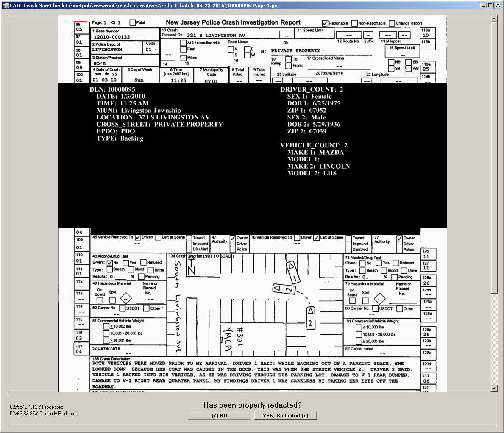
Task: Click the 'YMCA' label in crash diagram
Action: tap(228, 339)
